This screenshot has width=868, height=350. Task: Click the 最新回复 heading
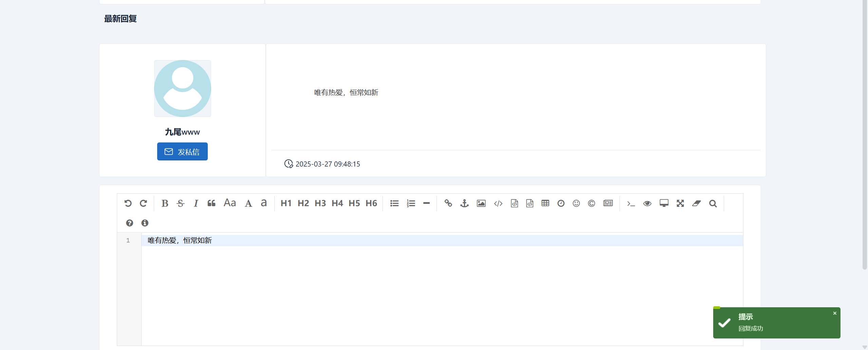tap(121, 19)
